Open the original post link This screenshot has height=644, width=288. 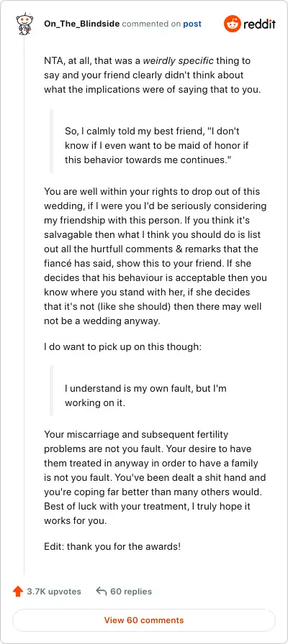coord(192,24)
